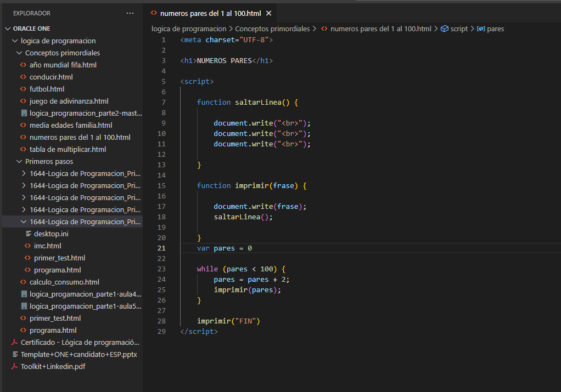Image resolution: width=561 pixels, height=392 pixels.
Task: Click the icon of Template+ONE+candidato+ESP.pptx
Action: coord(15,355)
